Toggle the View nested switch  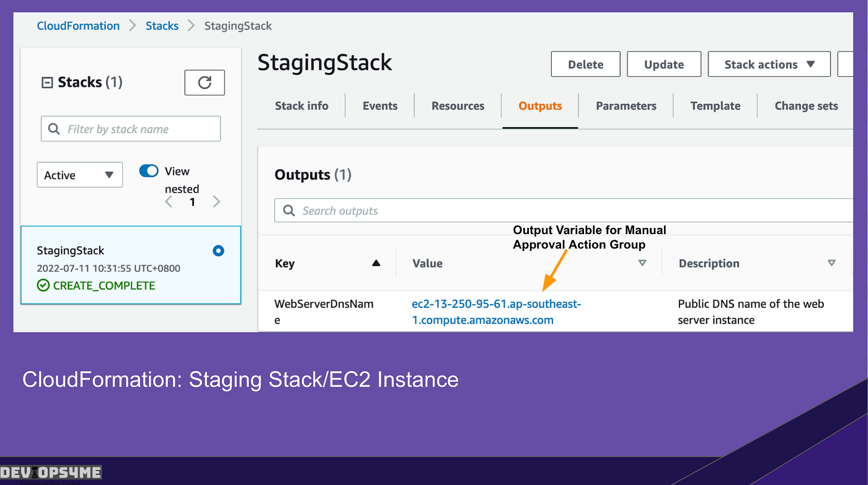pyautogui.click(x=149, y=171)
